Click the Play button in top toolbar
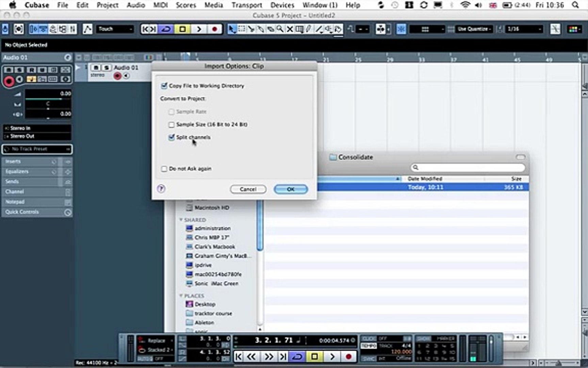588x368 pixels. 199,29
